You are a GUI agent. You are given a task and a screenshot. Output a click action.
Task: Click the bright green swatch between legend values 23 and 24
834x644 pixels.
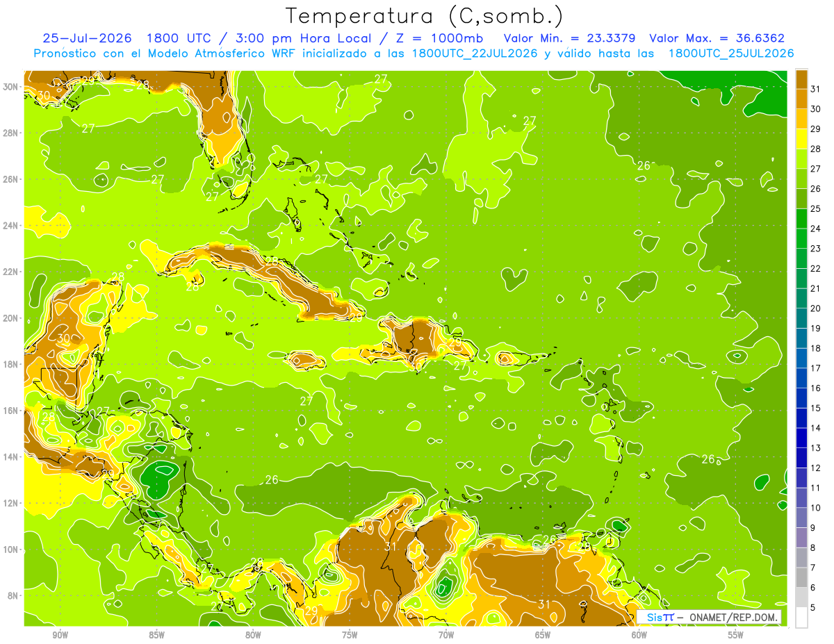coord(801,238)
